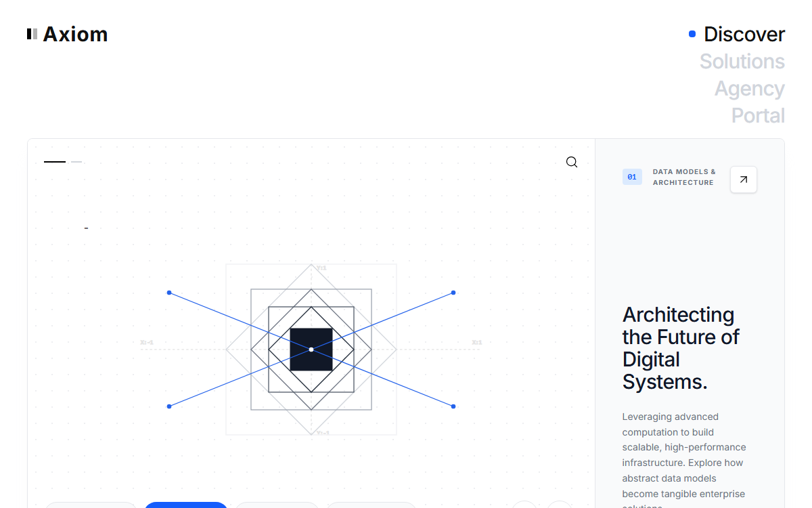Screen dimensions: 812x508
Task: Click the Data Models & Architecture label
Action: click(684, 177)
